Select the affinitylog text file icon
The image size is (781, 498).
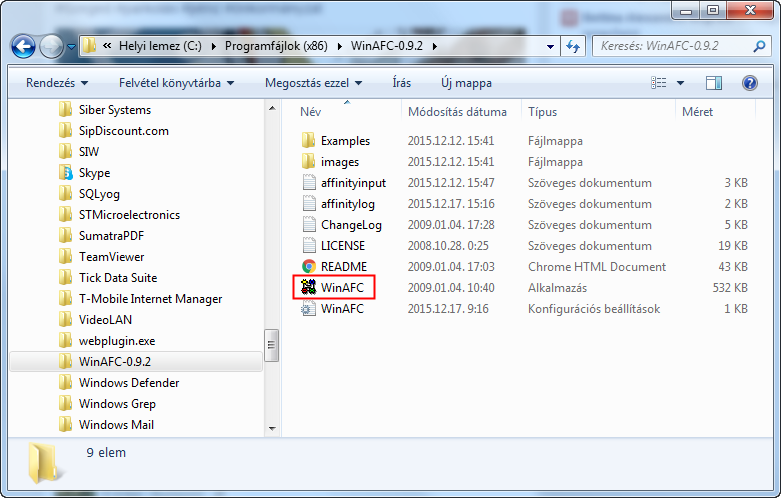(309, 204)
